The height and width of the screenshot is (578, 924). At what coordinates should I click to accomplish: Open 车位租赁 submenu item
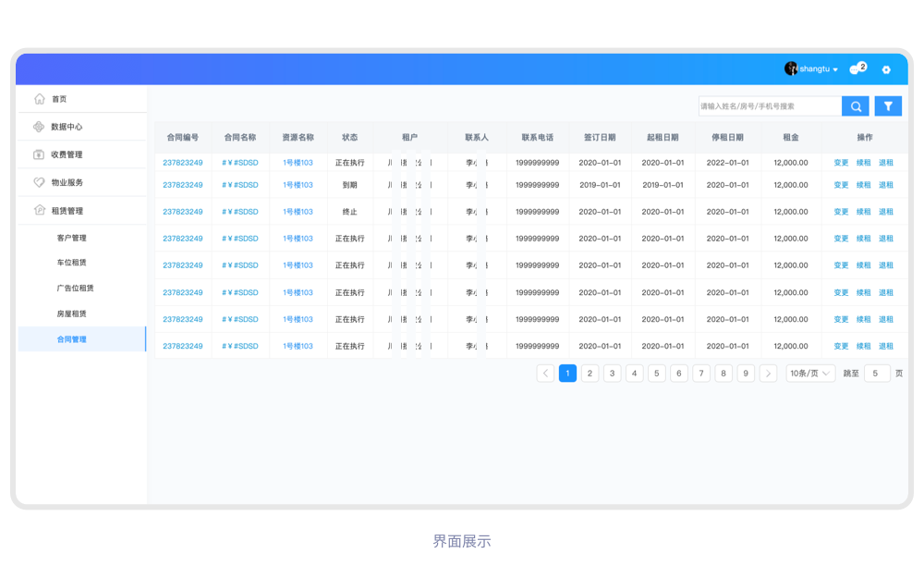[x=71, y=263]
